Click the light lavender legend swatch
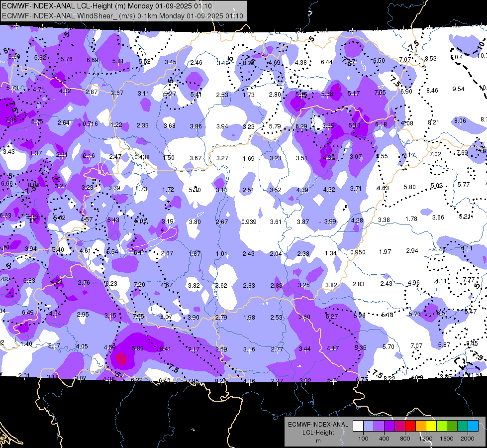 pos(369,426)
